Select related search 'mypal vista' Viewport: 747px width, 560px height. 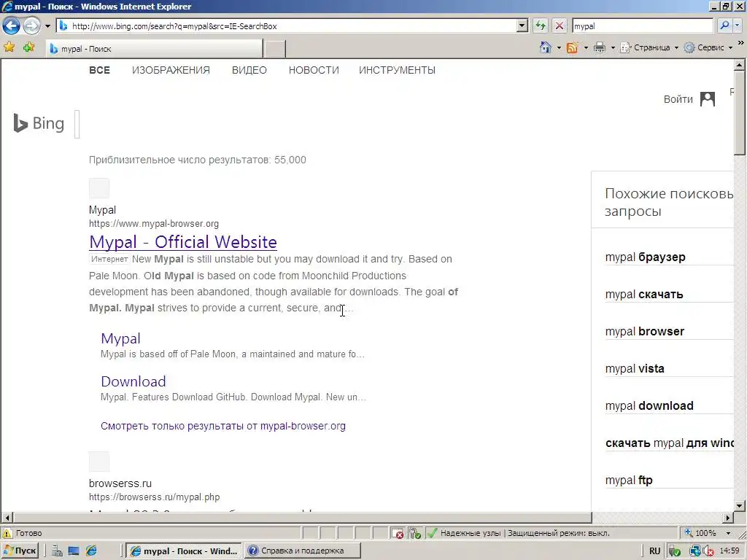coord(635,368)
